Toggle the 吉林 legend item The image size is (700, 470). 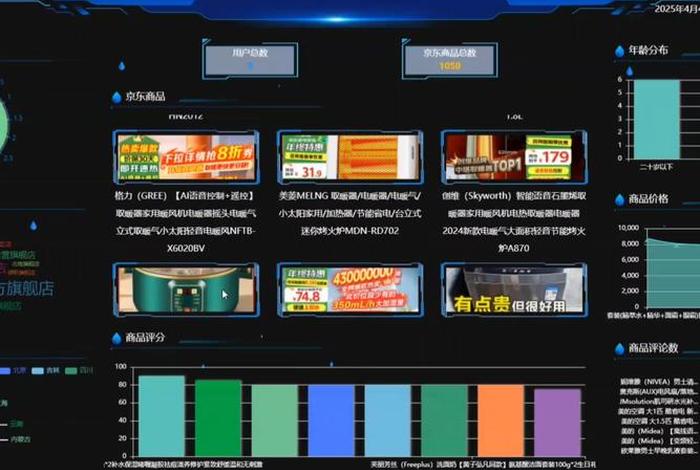click(x=46, y=371)
